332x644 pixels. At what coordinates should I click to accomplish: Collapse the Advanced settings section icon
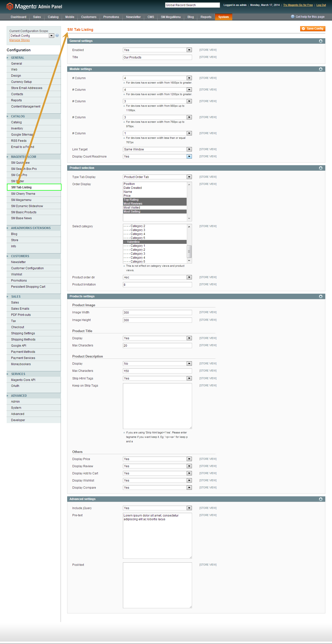pyautogui.click(x=320, y=499)
